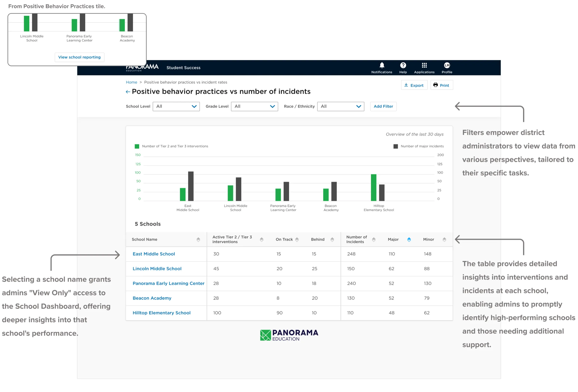Click Hilltop Elementary green bar in chart
Image resolution: width=578 pixels, height=392 pixels.
373,187
